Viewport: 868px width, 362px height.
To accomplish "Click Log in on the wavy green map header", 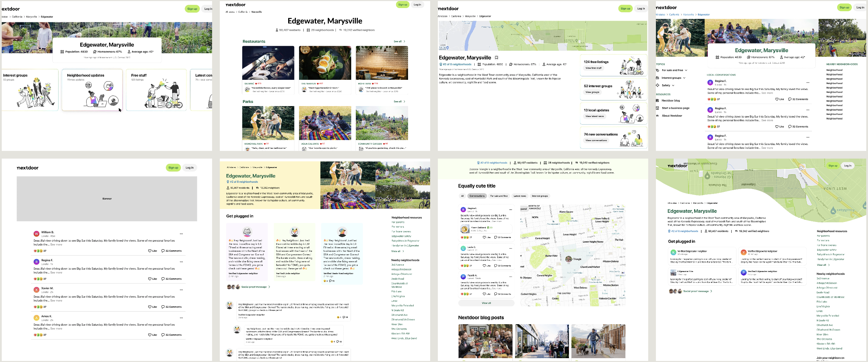I will point(848,166).
